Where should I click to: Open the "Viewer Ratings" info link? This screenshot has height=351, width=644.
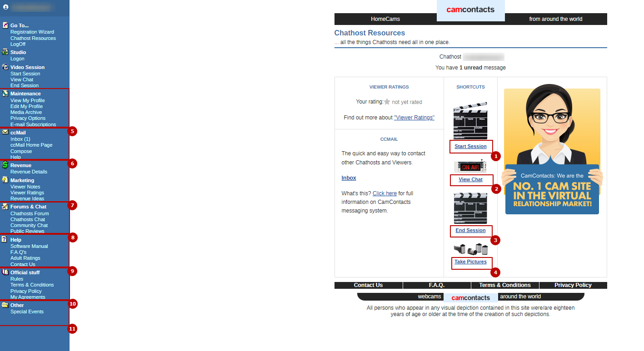click(x=414, y=118)
